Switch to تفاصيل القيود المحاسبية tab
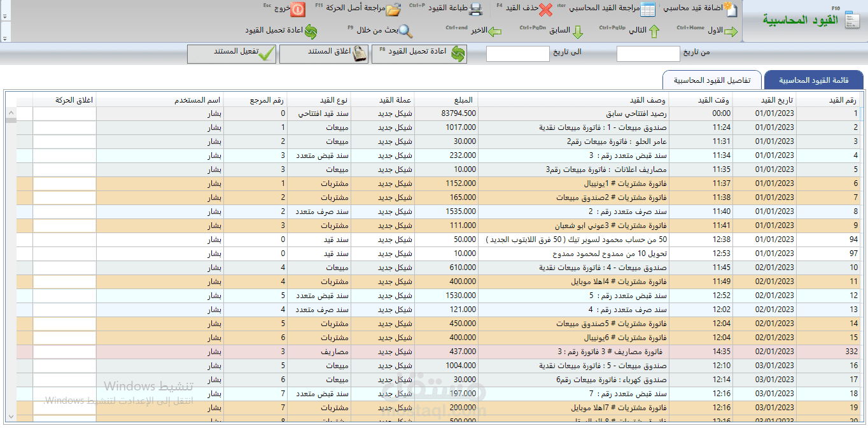Screen dimensions: 868x428 [712, 80]
